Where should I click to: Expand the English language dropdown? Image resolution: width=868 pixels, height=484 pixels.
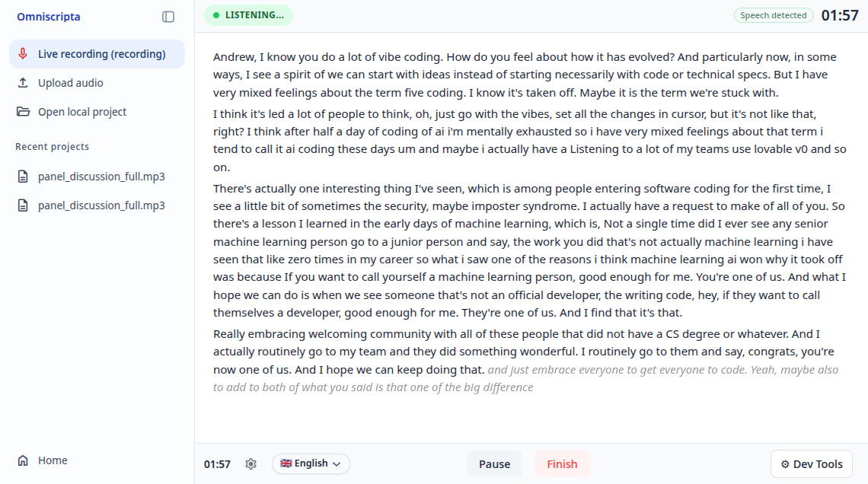point(337,464)
